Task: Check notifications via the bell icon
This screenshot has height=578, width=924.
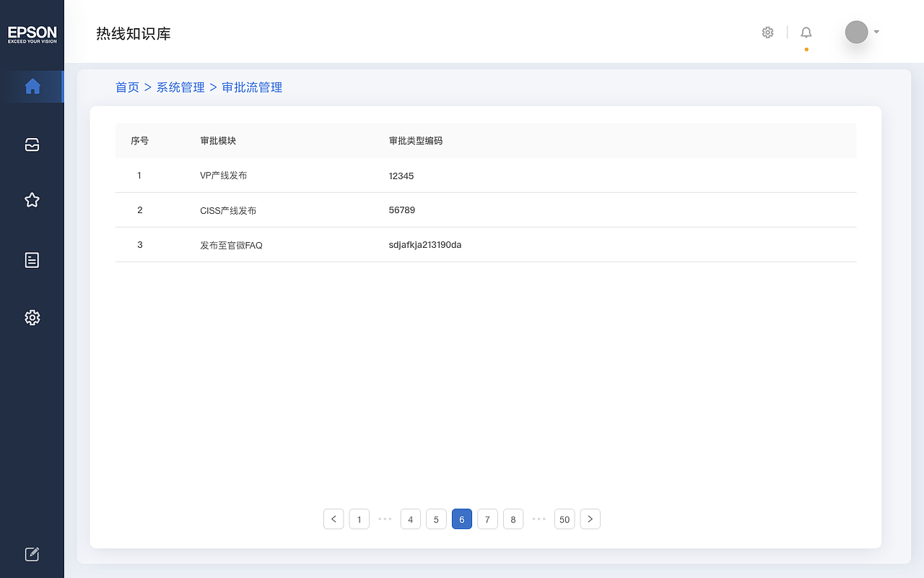Action: point(806,32)
